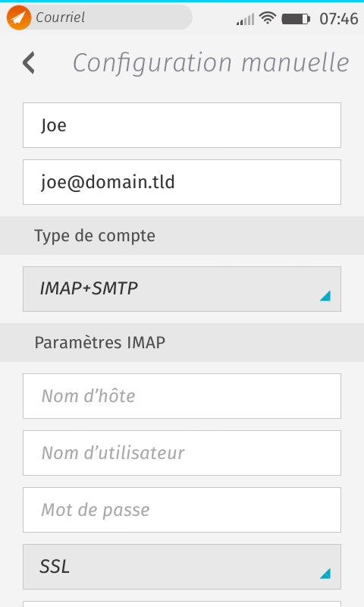Tap the Courriel title pill
Screen dimensions: 364x607
99,17
